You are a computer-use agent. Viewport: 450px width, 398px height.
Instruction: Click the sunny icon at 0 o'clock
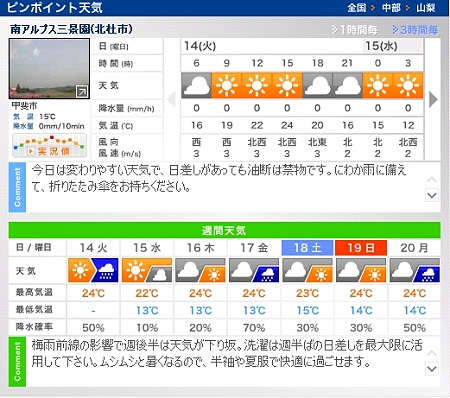(x=378, y=85)
